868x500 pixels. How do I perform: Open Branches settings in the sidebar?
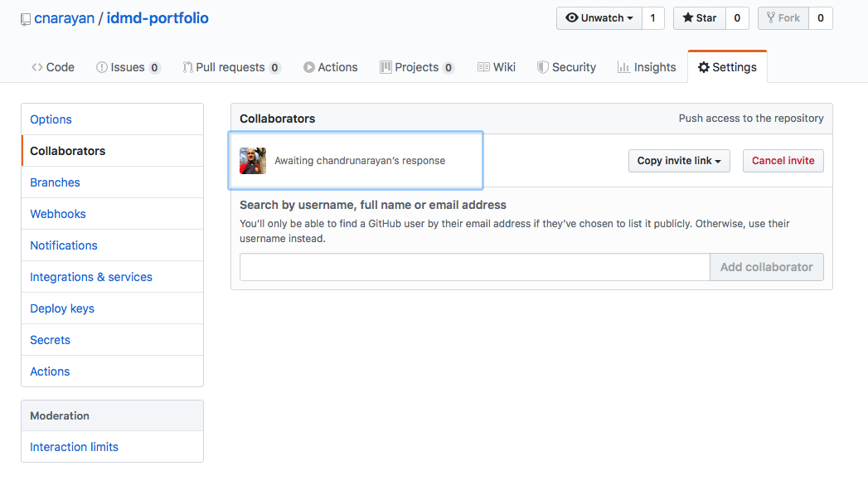[x=113, y=182]
